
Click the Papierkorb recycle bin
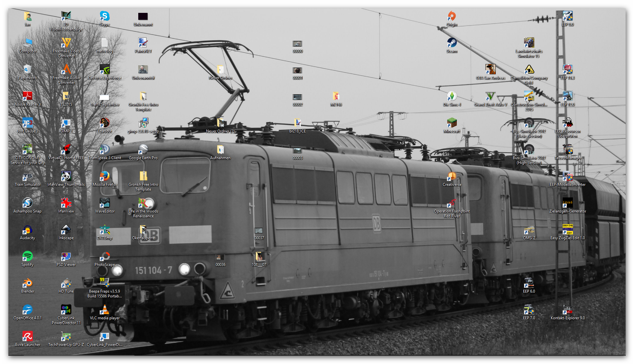27,69
